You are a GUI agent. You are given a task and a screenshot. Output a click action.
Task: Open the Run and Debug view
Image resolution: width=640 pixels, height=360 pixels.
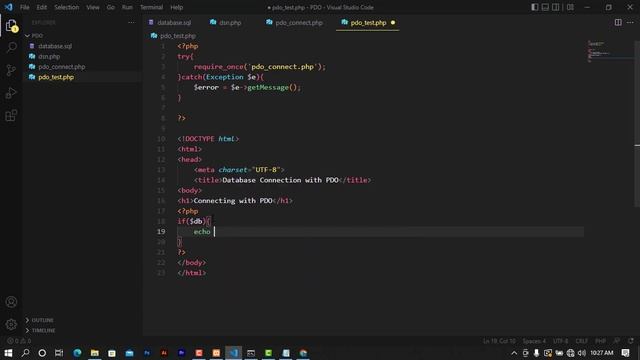pos(11,93)
